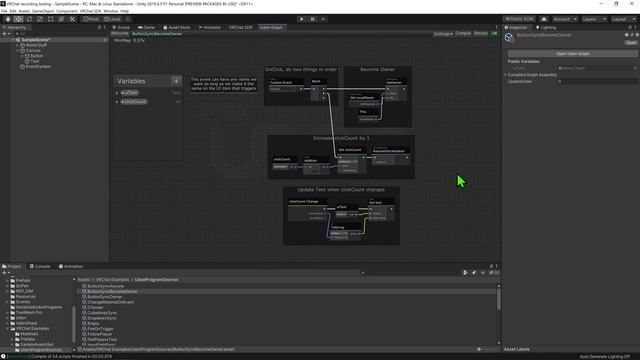Screen dimensions: 640x360
Task: Open the Assets menu
Action: (24, 11)
